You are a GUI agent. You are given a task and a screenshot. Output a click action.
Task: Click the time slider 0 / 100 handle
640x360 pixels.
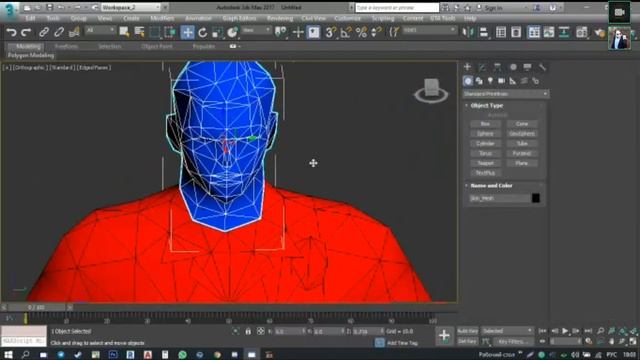pyautogui.click(x=37, y=307)
